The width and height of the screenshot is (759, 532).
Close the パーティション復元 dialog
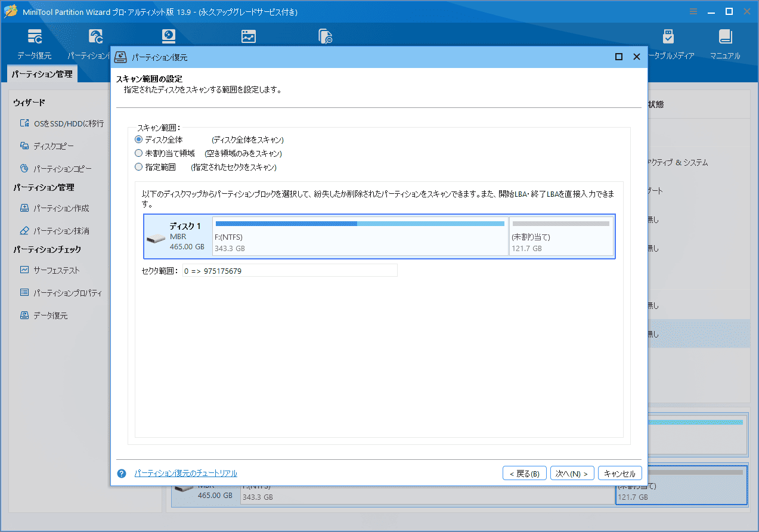click(x=637, y=57)
